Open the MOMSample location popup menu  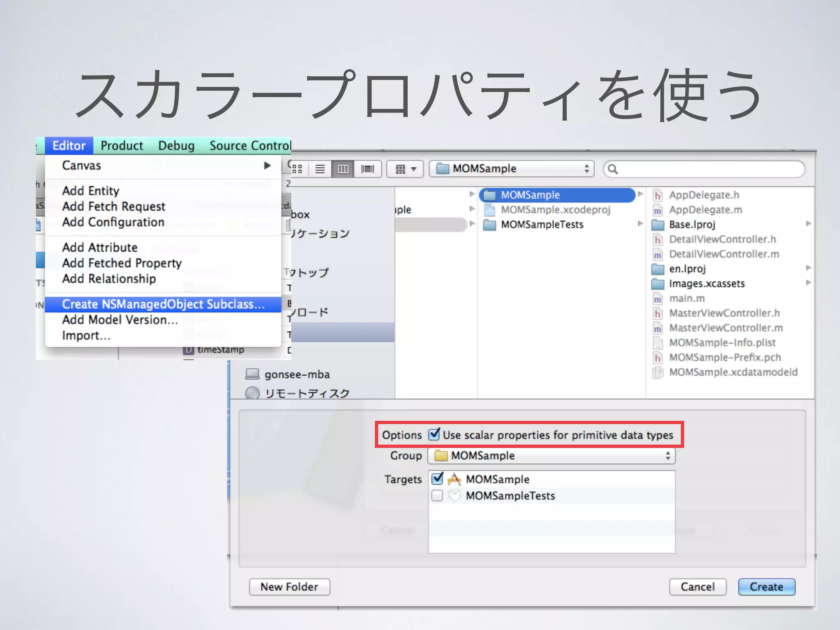[x=511, y=169]
